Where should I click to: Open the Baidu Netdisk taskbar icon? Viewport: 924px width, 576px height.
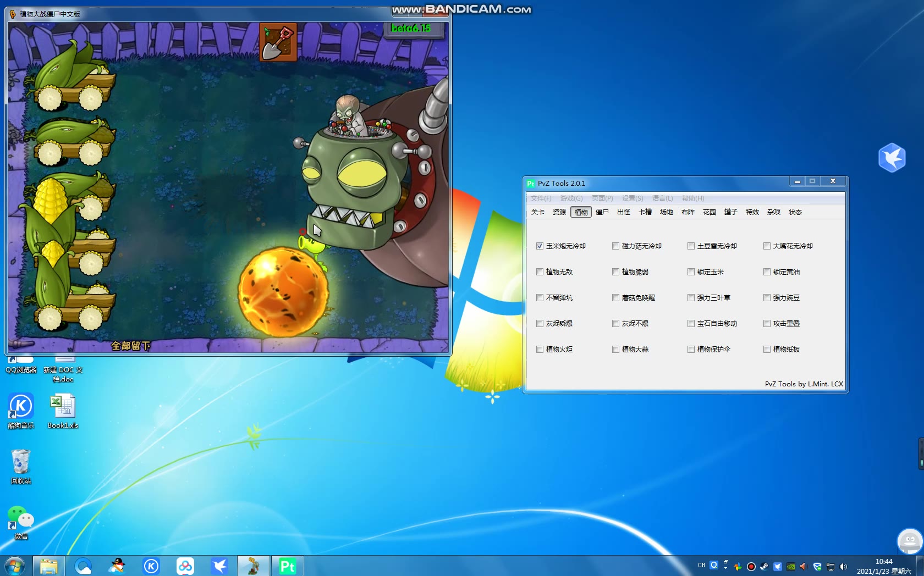point(185,566)
